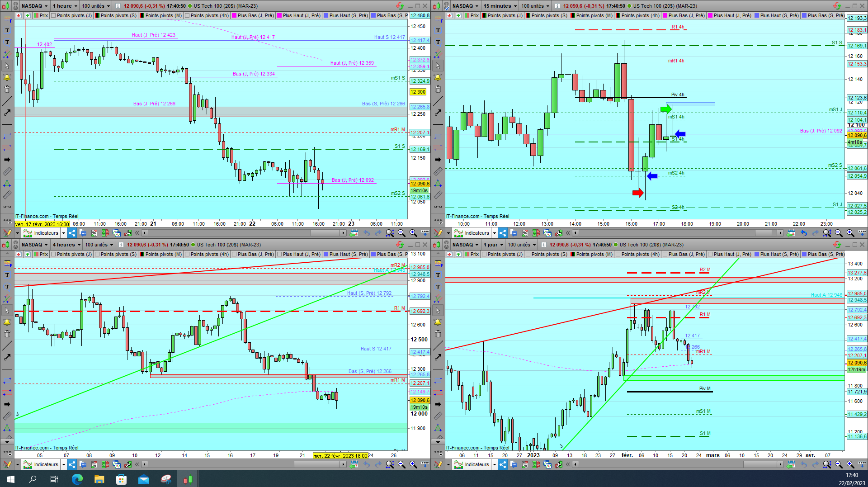Choose the line drawing tool in 1 heure chart
This screenshot has height=487, width=868.
click(7, 101)
